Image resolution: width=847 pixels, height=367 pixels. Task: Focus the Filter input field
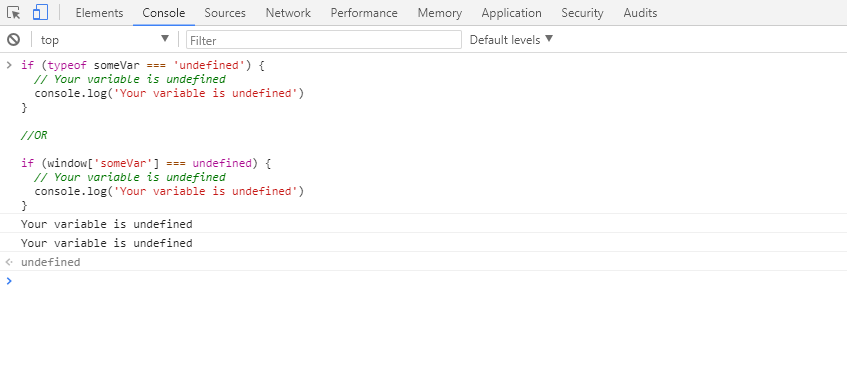pos(324,40)
